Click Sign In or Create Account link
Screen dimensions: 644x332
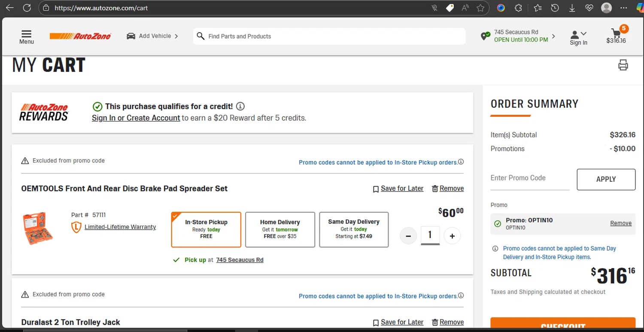pos(136,118)
